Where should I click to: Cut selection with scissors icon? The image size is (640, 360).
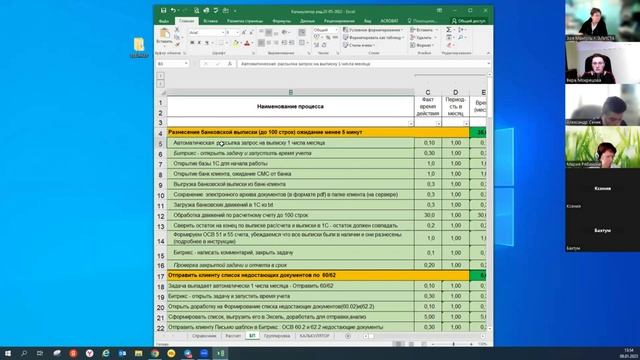[x=177, y=29]
